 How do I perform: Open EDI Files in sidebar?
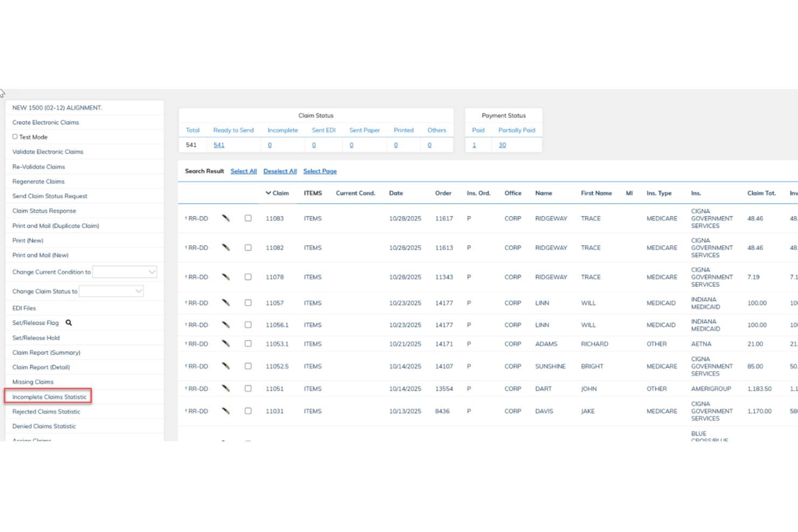coord(24,308)
